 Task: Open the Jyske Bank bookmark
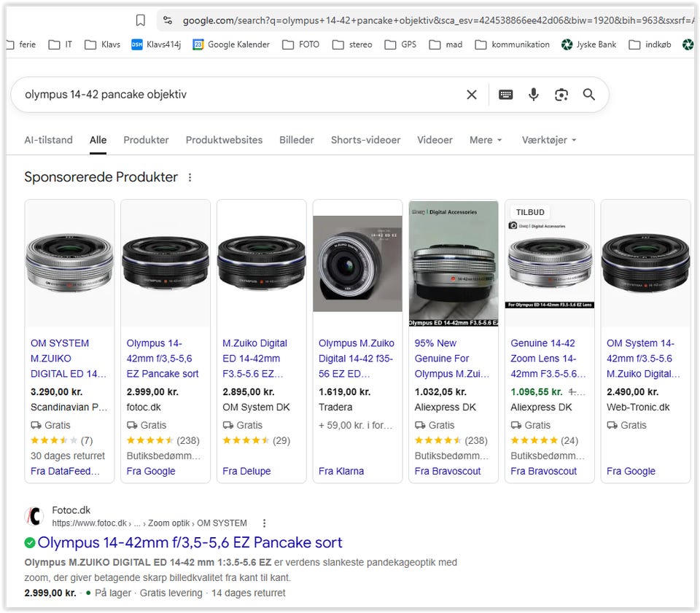click(588, 44)
